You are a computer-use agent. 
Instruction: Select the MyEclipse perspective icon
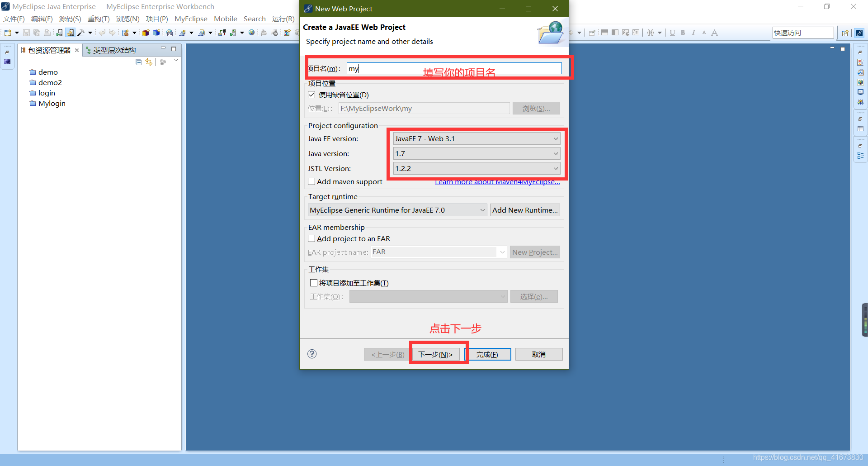click(x=859, y=33)
